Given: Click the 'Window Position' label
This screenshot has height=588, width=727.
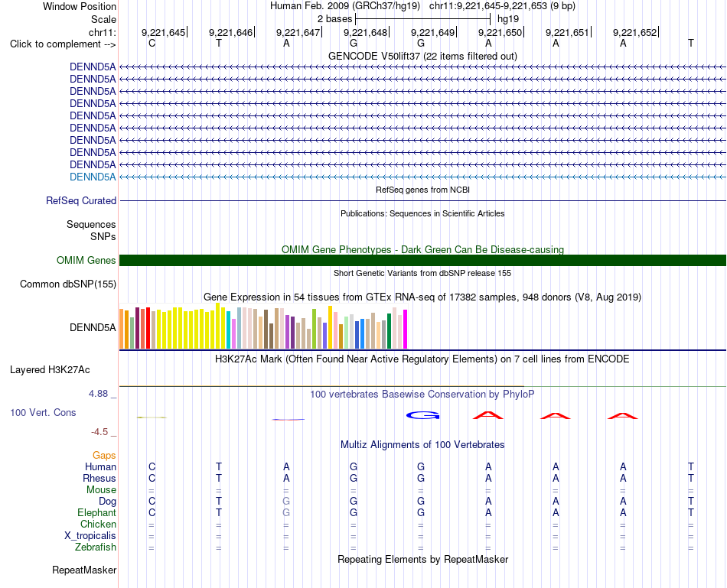Looking at the screenshot, I should (x=80, y=6).
